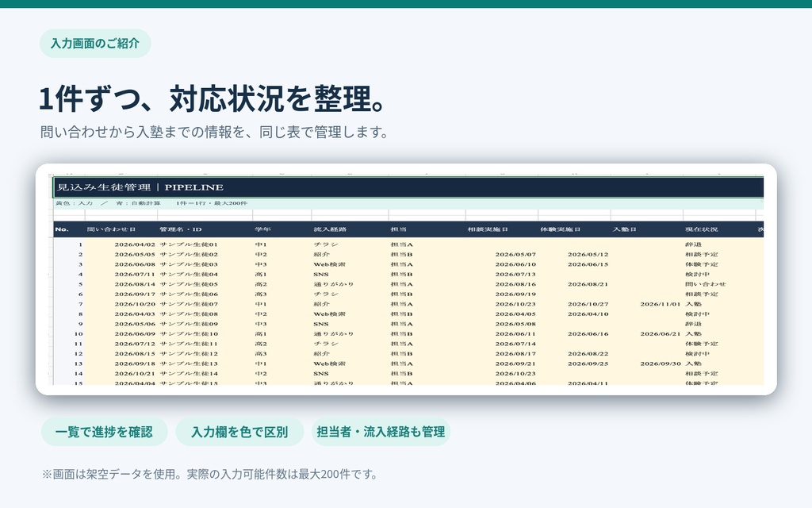Select cell サンプル生徒05
812x508 pixels.
189,284
